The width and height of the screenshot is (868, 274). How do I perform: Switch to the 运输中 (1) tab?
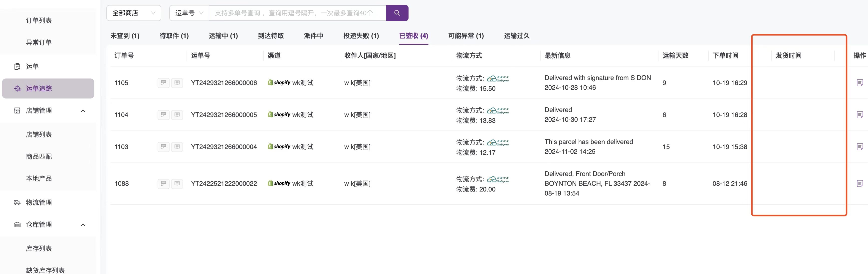223,36
